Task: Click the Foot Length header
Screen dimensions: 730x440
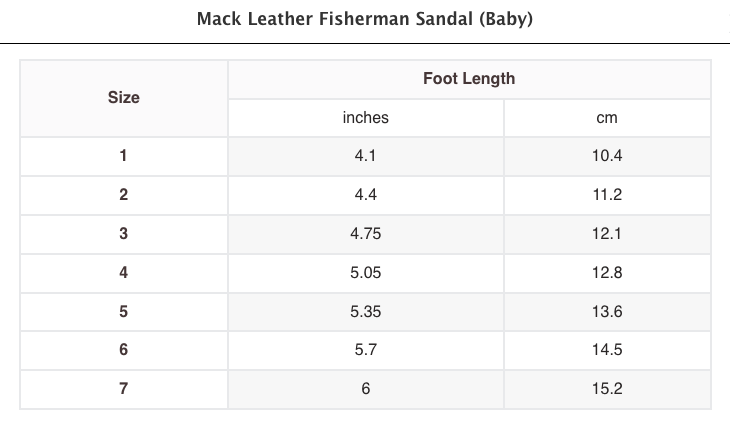Action: click(x=469, y=79)
